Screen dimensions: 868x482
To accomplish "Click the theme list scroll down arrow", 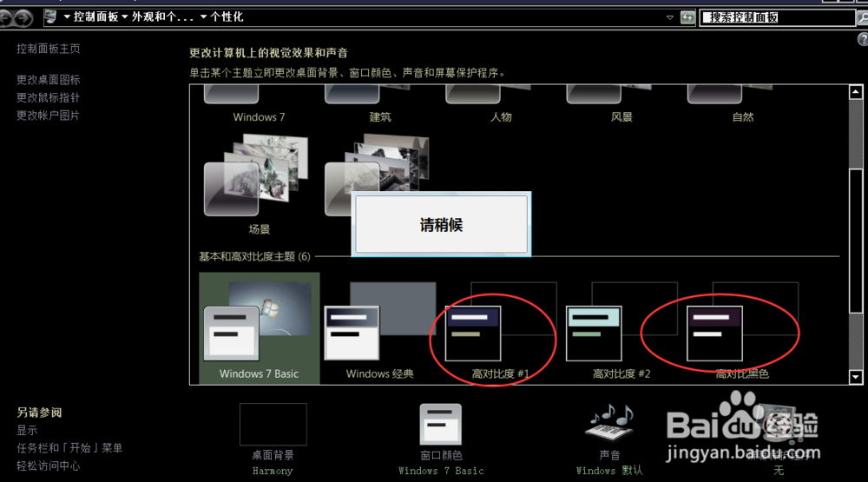I will [856, 377].
